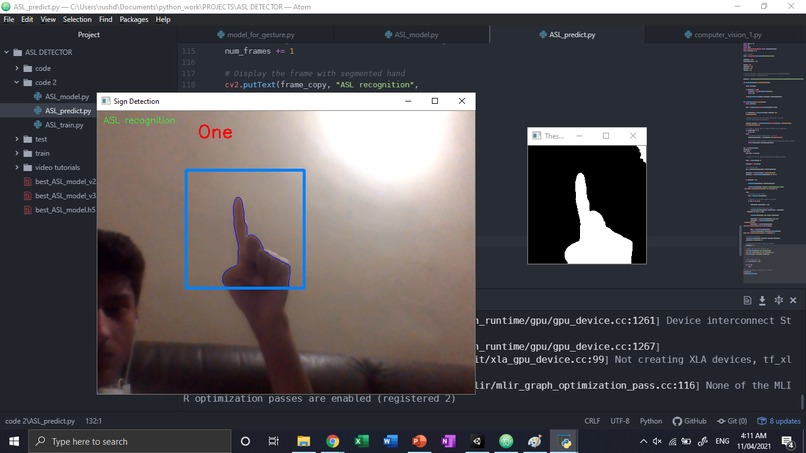Image resolution: width=806 pixels, height=453 pixels.
Task: Click the Python file icon beside ASL_train.py
Action: (38, 124)
